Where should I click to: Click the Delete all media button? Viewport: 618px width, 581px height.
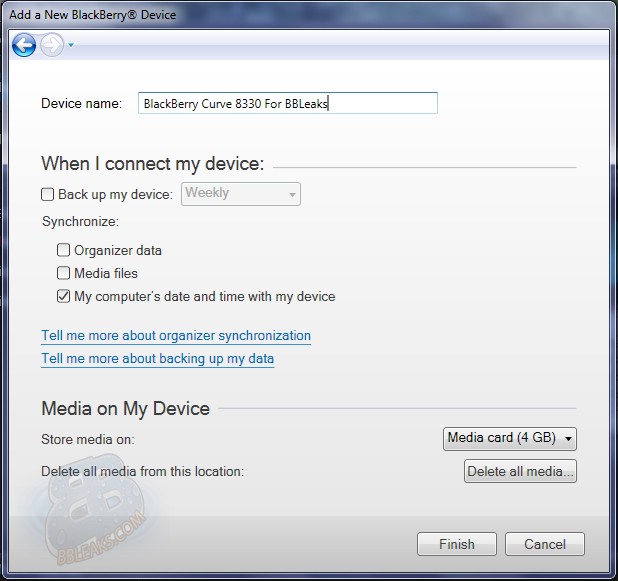[520, 471]
